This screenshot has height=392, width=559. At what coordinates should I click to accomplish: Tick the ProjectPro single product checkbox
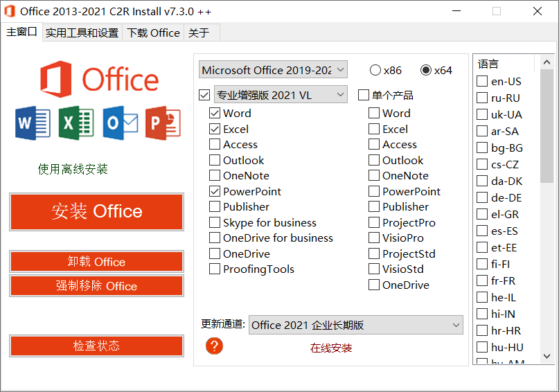pyautogui.click(x=374, y=223)
